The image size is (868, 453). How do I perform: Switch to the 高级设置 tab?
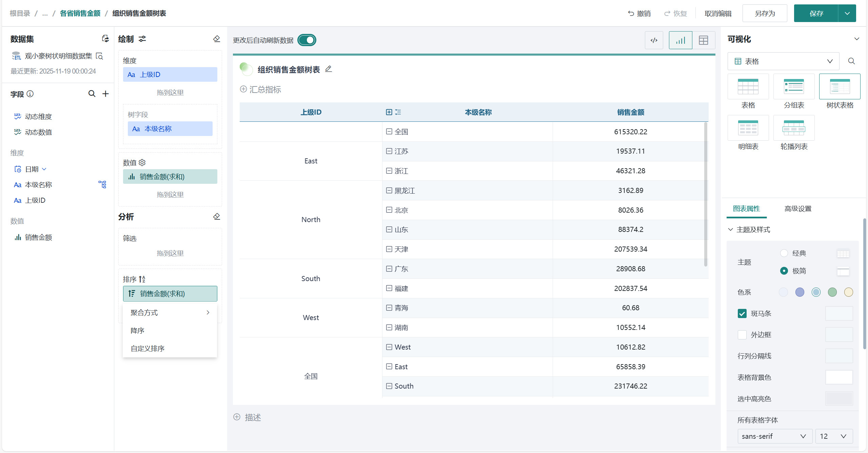[797, 209]
